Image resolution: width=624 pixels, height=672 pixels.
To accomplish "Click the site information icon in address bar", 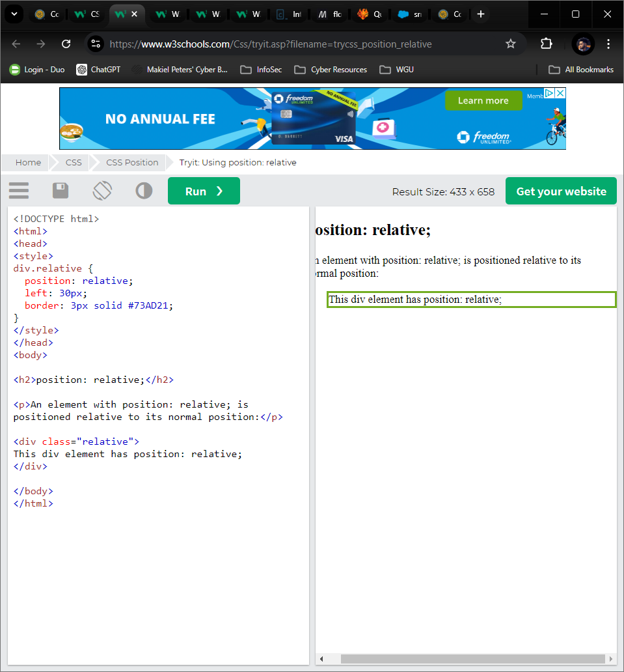I will pos(96,44).
